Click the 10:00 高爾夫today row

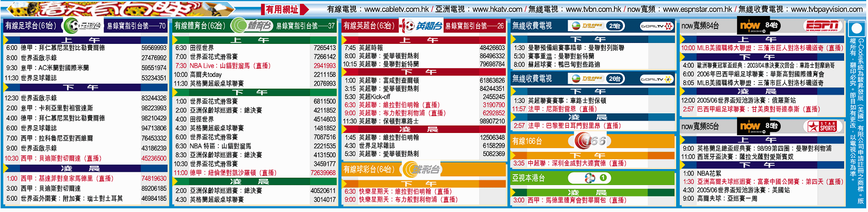tap(254, 74)
